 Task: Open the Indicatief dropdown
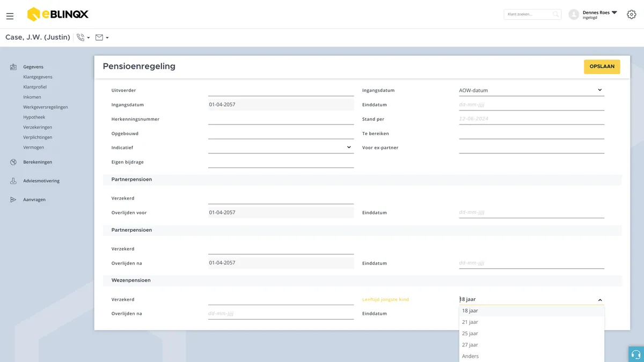[281, 147]
